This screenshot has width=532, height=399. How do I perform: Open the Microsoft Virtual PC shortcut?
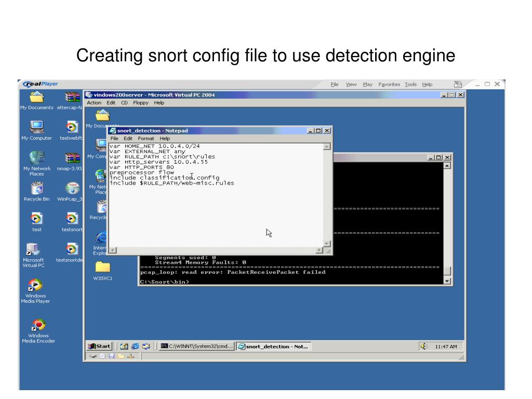[33, 255]
